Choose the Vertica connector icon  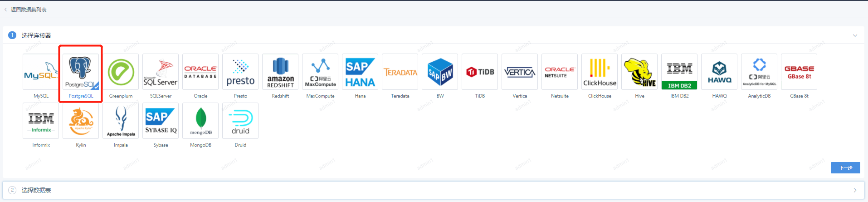520,72
